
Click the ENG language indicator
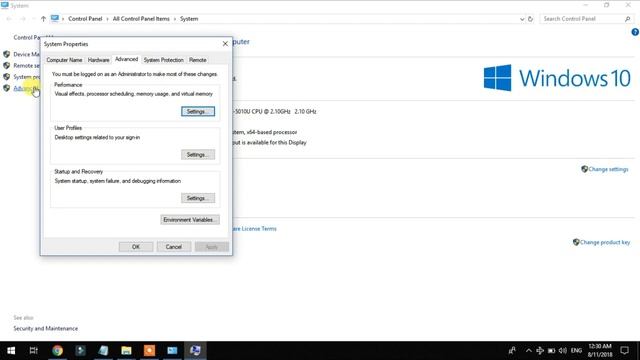coord(576,351)
